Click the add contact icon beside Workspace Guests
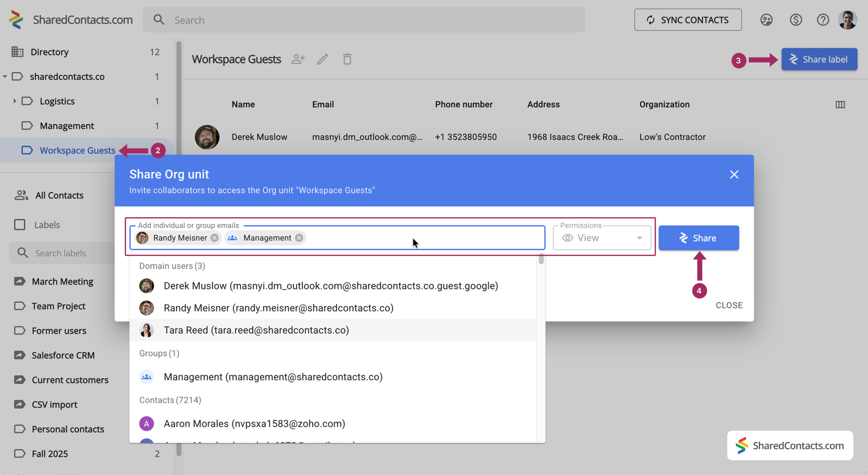Screen dimensions: 868x475 (298, 59)
